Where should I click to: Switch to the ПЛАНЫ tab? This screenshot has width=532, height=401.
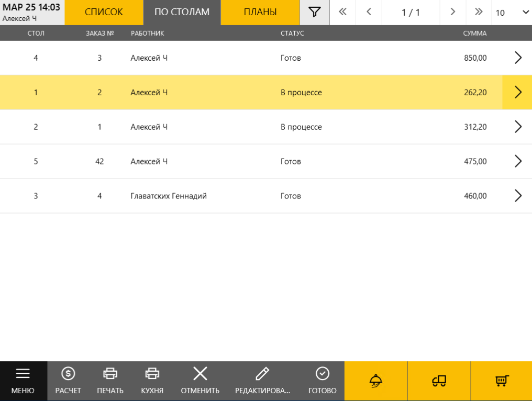tap(260, 12)
